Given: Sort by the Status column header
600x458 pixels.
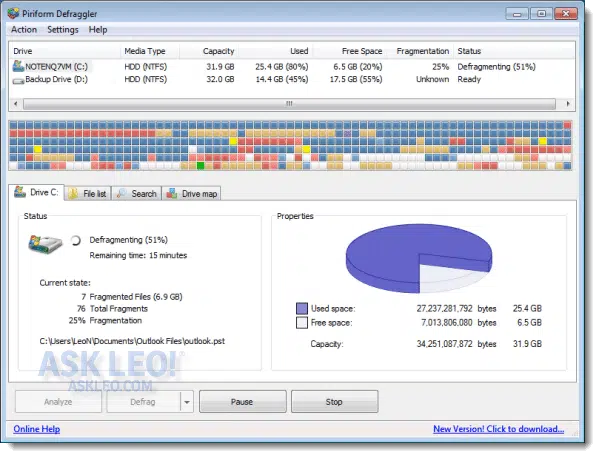Looking at the screenshot, I should 514,51.
